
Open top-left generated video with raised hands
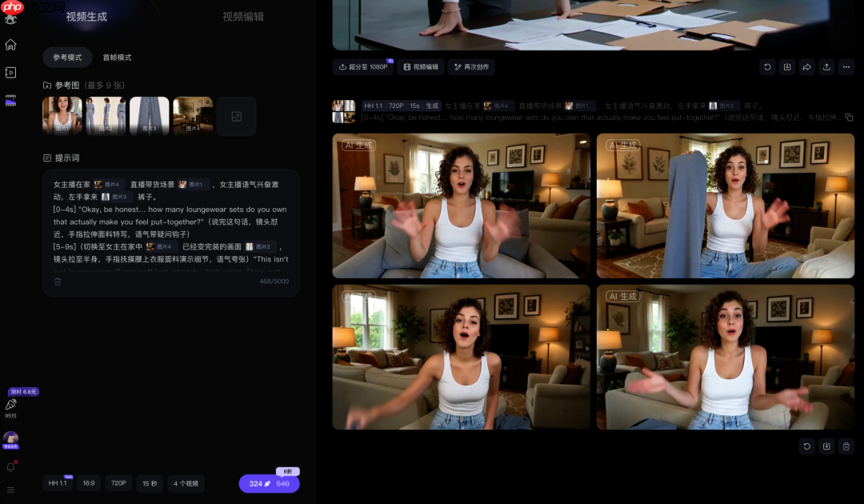coord(462,206)
